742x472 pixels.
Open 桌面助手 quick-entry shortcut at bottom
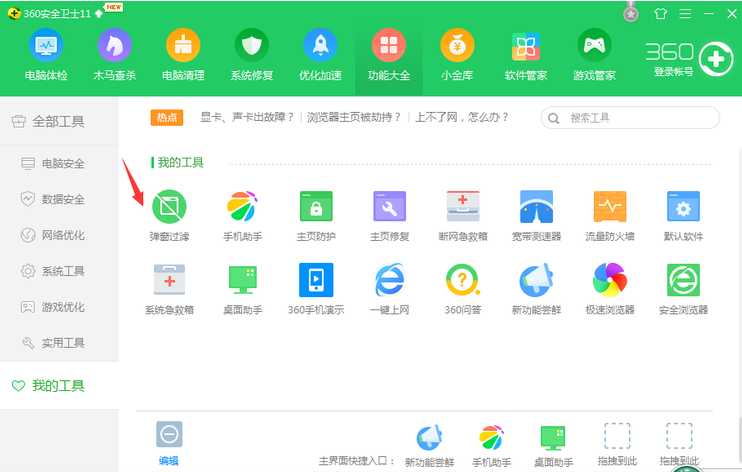(x=553, y=445)
